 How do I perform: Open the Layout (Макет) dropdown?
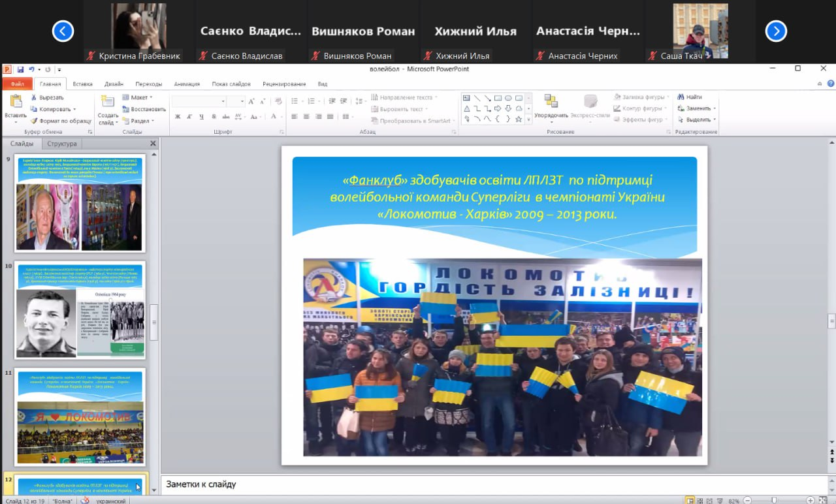click(137, 97)
